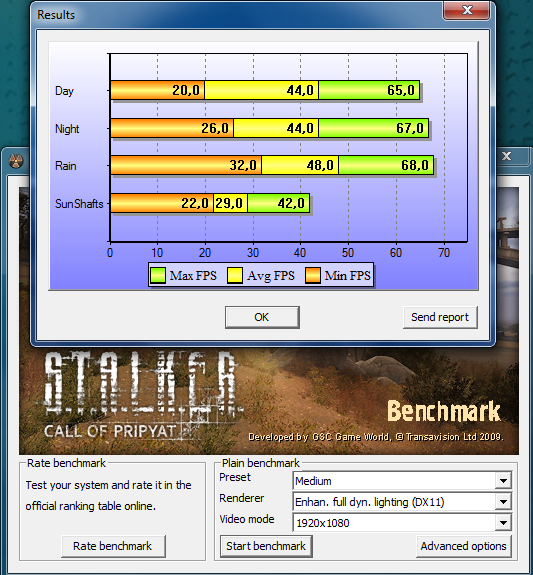
Task: Click the radiation icon in benchmark title bar
Action: point(16,161)
